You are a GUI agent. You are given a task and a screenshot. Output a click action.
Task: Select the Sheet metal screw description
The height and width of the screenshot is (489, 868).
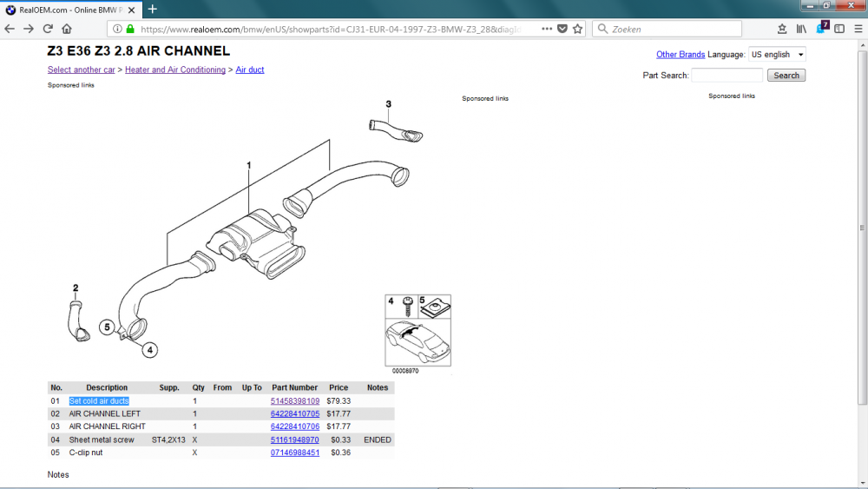(x=102, y=439)
